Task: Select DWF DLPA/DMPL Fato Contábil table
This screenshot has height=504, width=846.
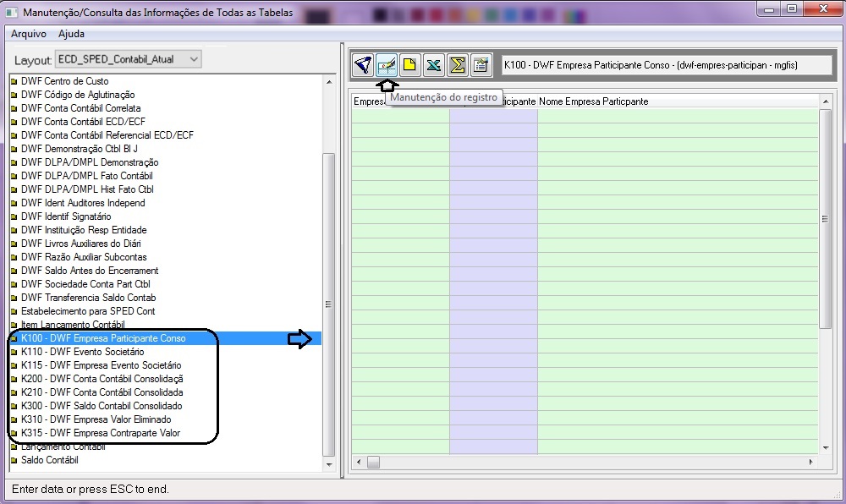Action: (x=87, y=176)
